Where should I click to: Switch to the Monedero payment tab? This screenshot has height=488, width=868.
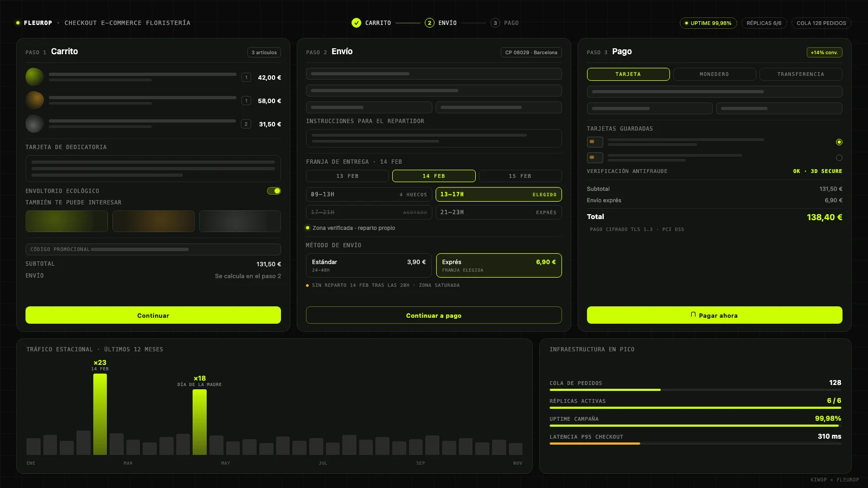(714, 74)
